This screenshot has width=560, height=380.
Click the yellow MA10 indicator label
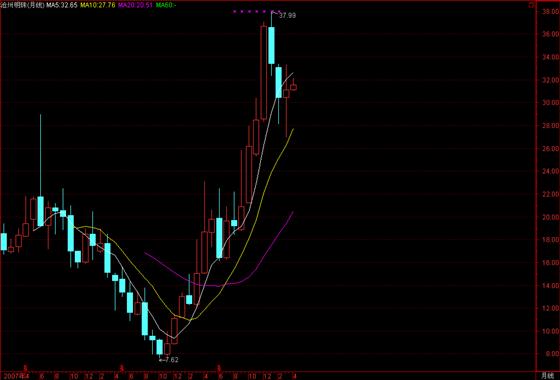[98, 5]
